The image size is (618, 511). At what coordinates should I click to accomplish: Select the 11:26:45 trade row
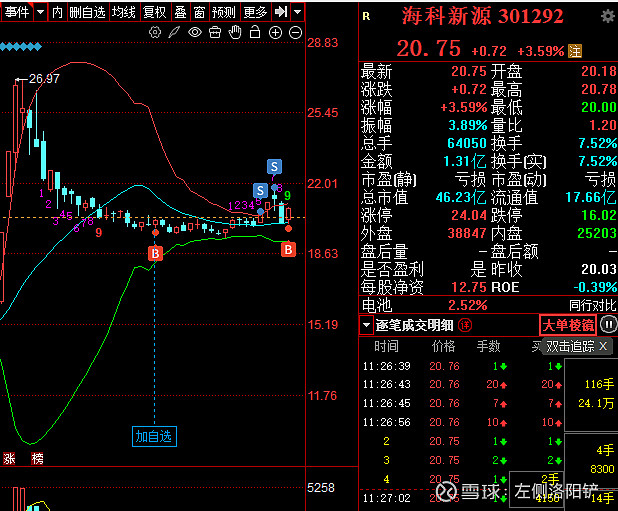[x=462, y=403]
